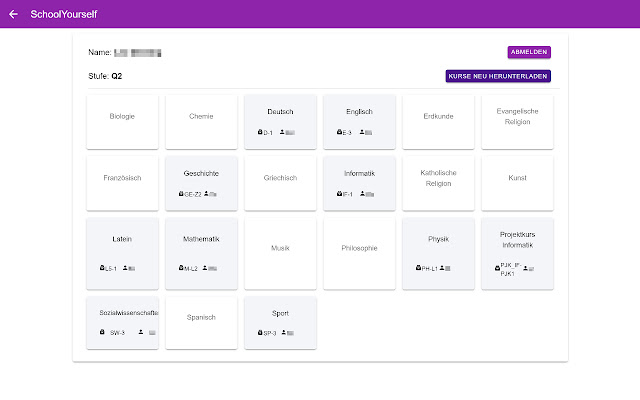
Task: Click the PH-L1 course code
Action: 429,269
